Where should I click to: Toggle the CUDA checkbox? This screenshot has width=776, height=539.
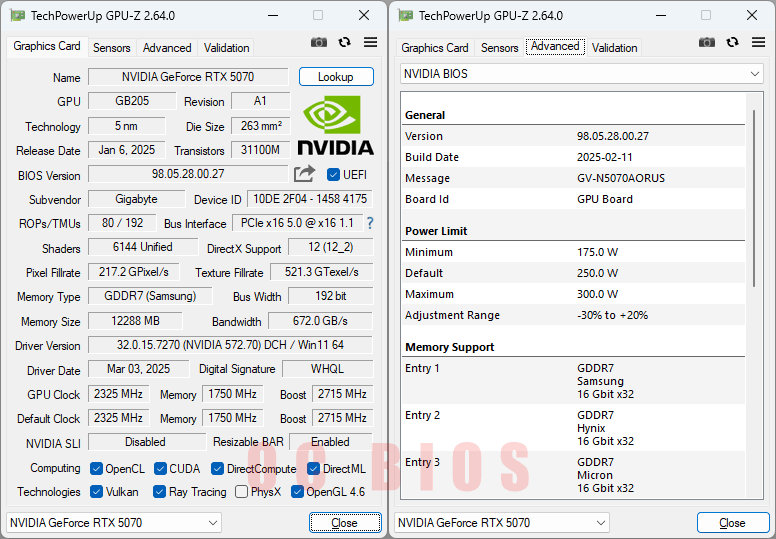point(160,469)
